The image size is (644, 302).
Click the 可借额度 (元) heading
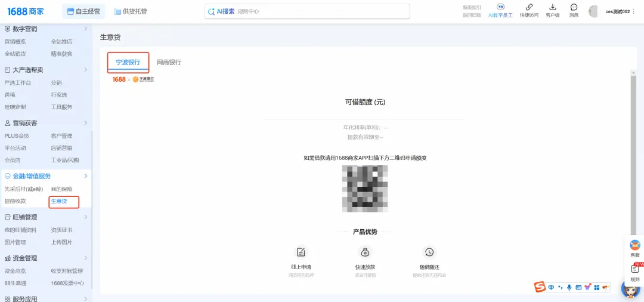click(x=365, y=102)
